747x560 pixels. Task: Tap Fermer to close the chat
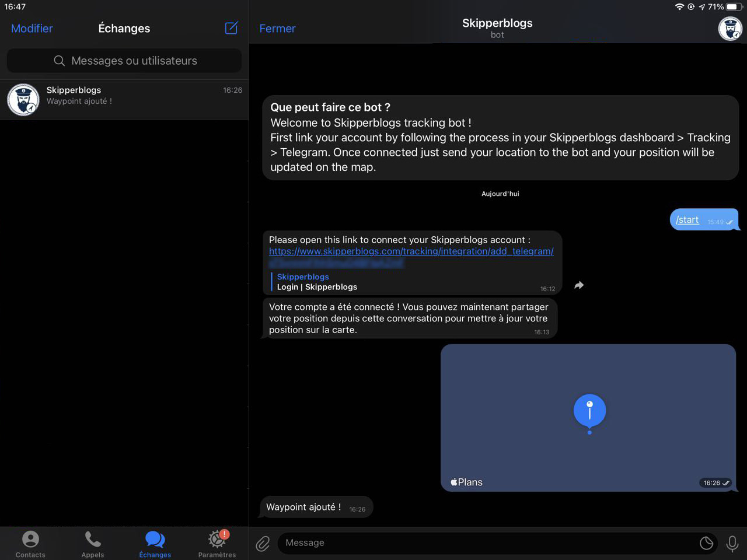(x=277, y=28)
